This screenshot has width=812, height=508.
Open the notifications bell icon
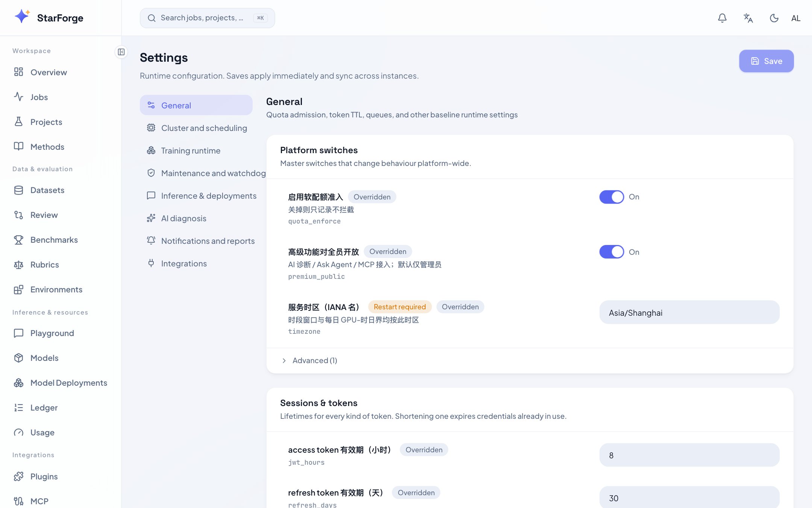pos(722,18)
